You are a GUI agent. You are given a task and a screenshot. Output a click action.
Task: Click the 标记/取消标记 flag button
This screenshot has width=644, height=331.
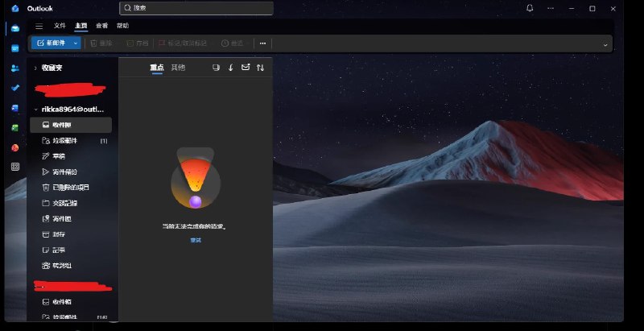point(183,43)
